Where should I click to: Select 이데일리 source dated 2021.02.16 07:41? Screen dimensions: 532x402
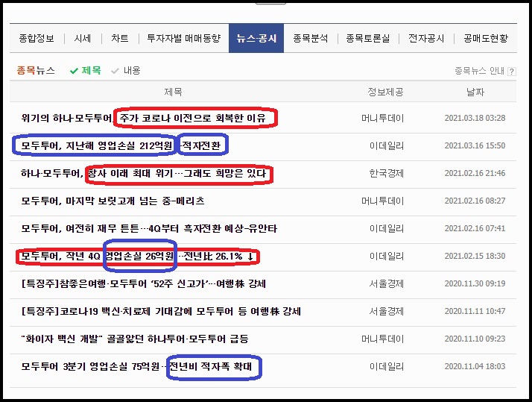point(387,228)
